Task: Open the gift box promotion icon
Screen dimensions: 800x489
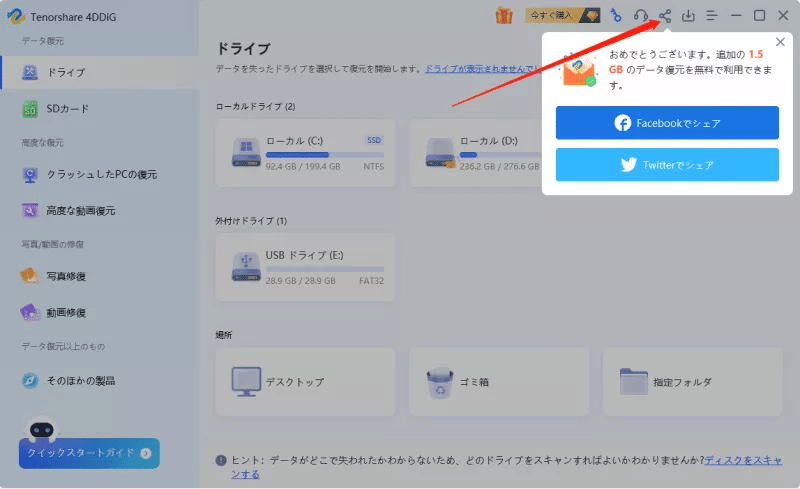Action: coord(504,16)
